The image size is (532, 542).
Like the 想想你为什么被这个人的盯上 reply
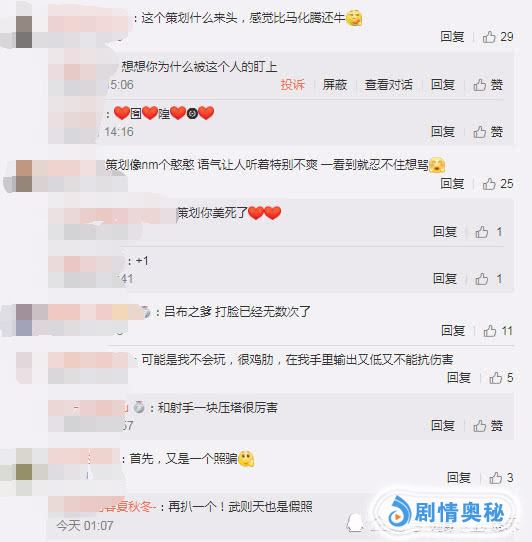[488, 85]
